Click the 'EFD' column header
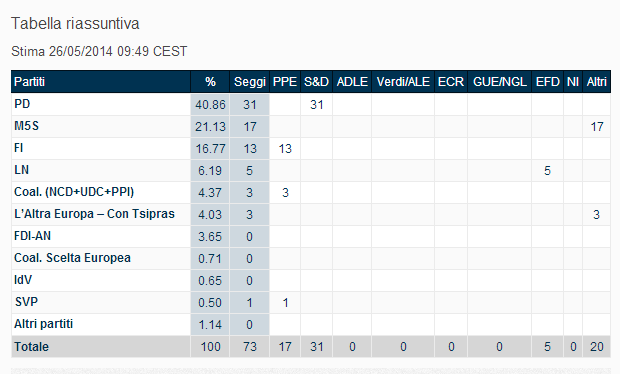620x374 pixels. (x=547, y=82)
